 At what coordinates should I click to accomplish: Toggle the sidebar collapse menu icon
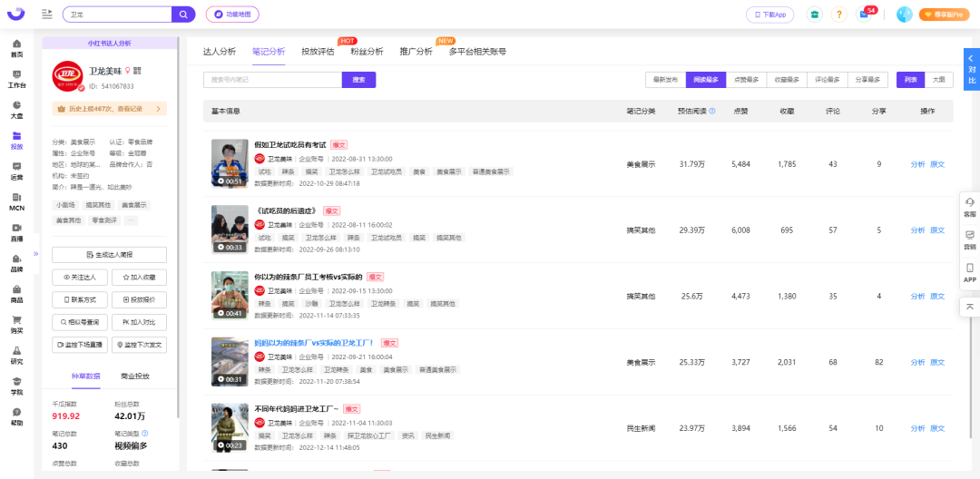(47, 14)
